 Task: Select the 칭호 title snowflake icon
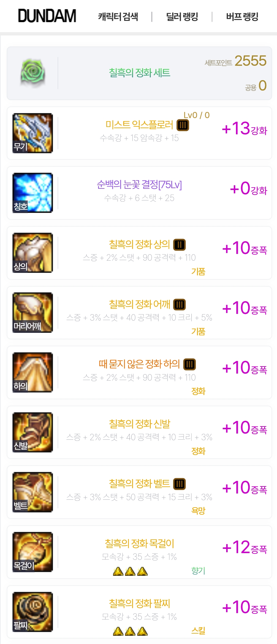coord(32,193)
